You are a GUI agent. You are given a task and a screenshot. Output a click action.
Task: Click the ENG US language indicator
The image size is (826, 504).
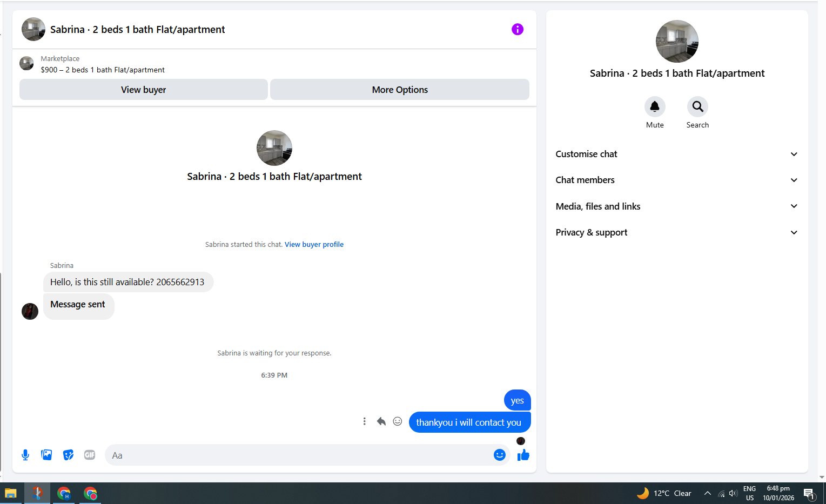coord(749,493)
